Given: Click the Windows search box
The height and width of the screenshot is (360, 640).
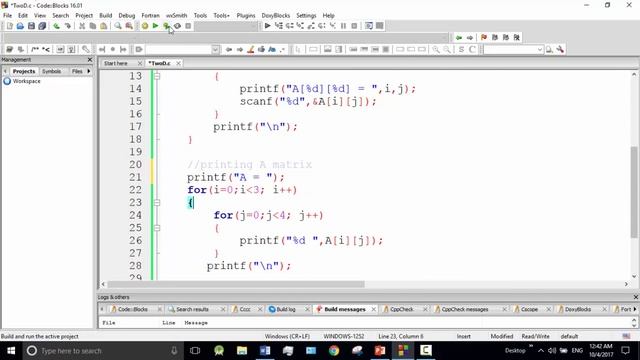Looking at the screenshot, I should pos(102,351).
